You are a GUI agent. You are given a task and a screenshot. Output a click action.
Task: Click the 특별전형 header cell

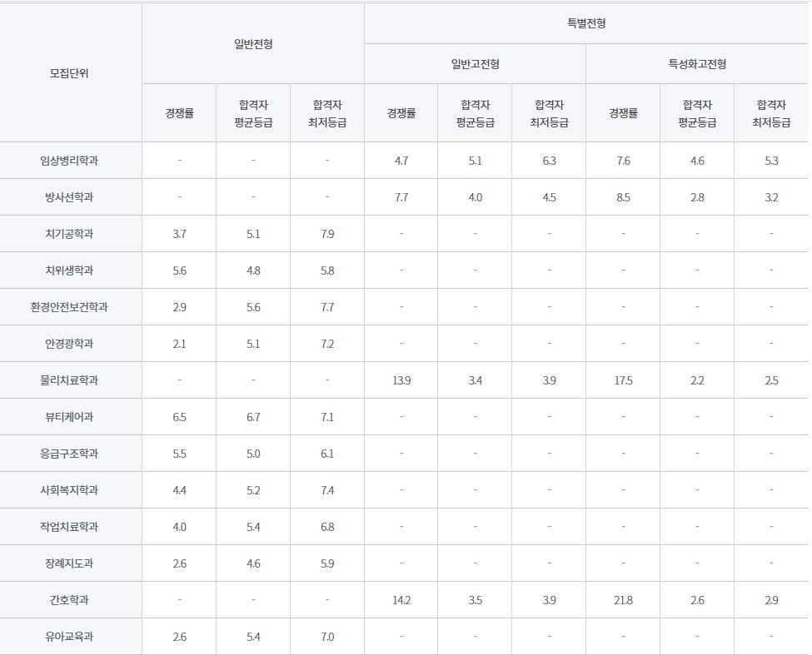click(586, 23)
